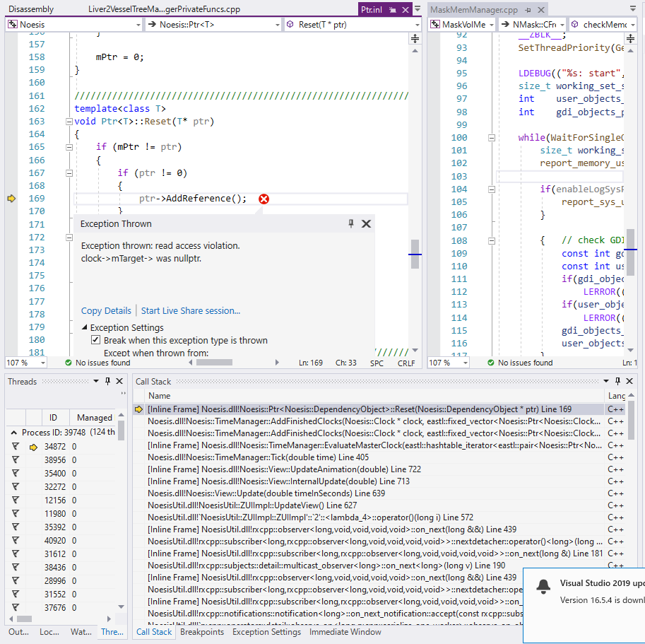Image resolution: width=645 pixels, height=644 pixels.
Task: Switch to the Disassembly tab
Action: click(x=31, y=9)
